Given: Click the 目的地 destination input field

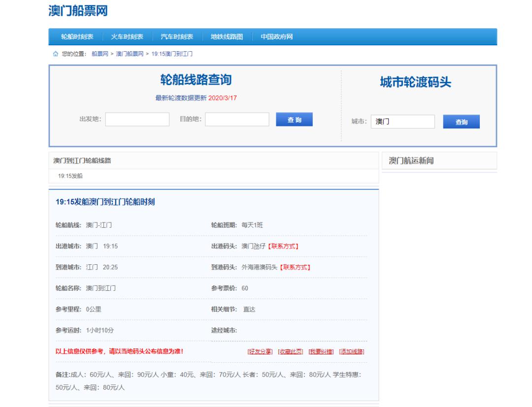Looking at the screenshot, I should point(236,119).
